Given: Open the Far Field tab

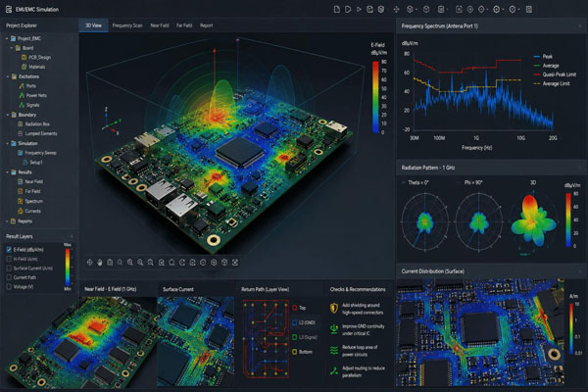Looking at the screenshot, I should 184,25.
